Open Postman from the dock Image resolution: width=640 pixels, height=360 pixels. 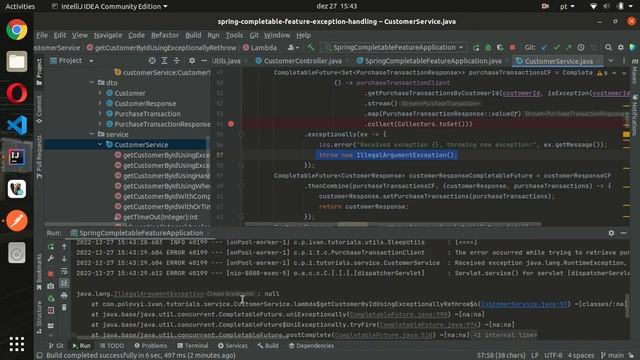click(16, 220)
